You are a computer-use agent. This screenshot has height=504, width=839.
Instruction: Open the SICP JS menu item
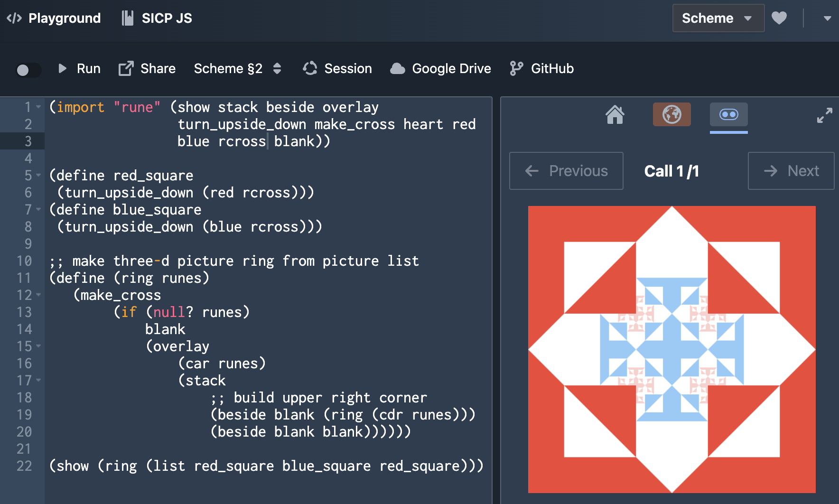click(x=157, y=18)
